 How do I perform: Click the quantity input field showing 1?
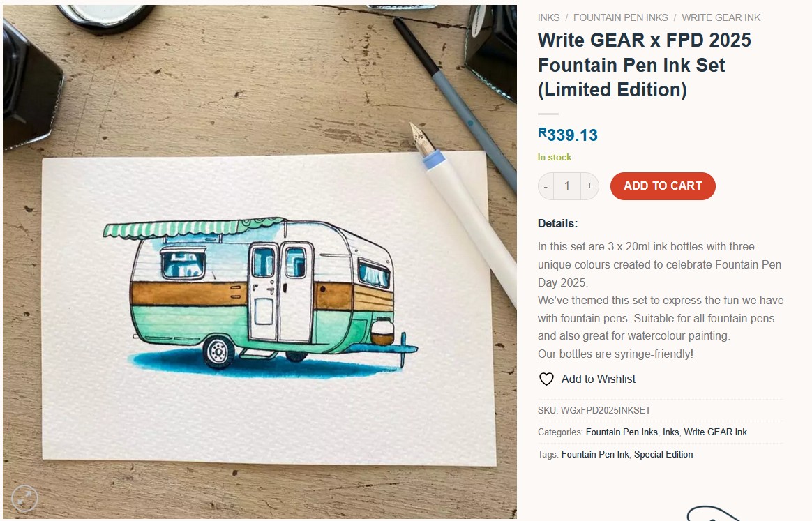click(567, 186)
